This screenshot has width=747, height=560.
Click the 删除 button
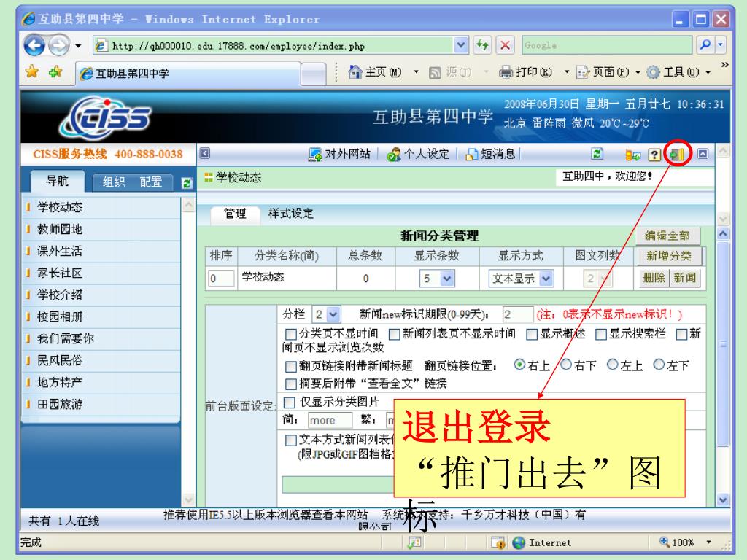pyautogui.click(x=654, y=278)
